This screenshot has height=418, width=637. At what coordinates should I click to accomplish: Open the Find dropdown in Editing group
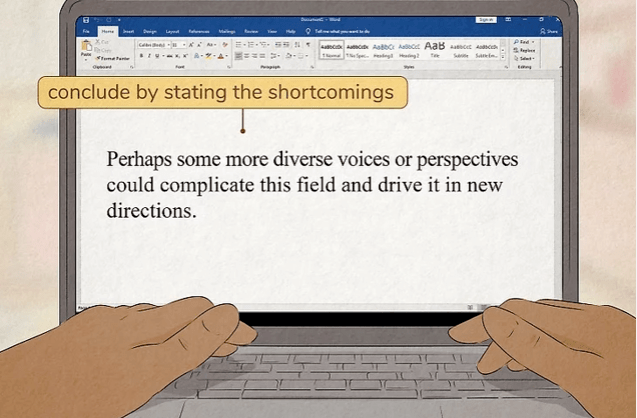pos(525,43)
